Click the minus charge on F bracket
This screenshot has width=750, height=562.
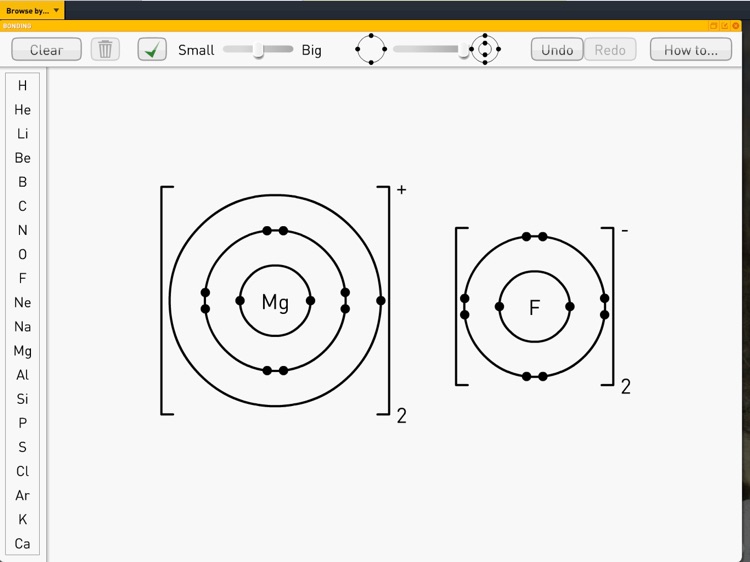pos(625,231)
